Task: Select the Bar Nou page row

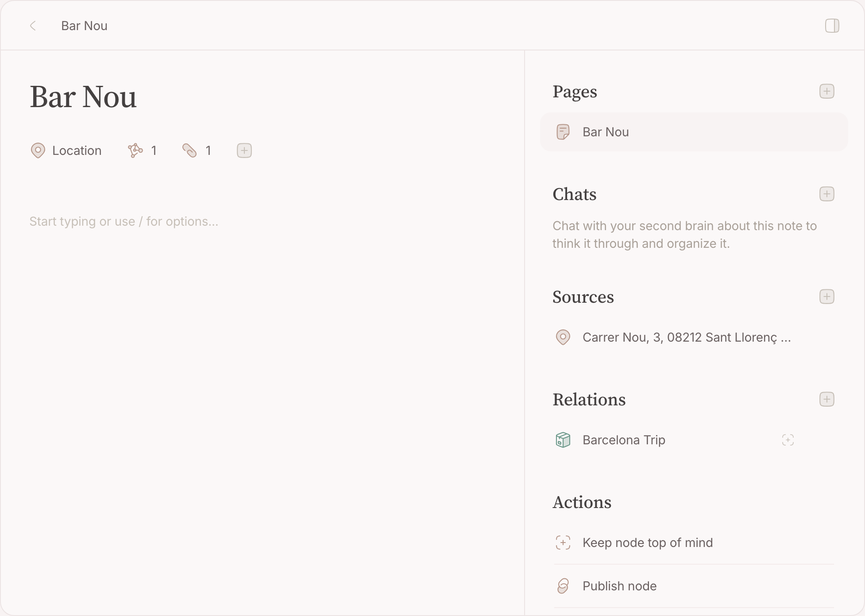Action: [x=694, y=132]
